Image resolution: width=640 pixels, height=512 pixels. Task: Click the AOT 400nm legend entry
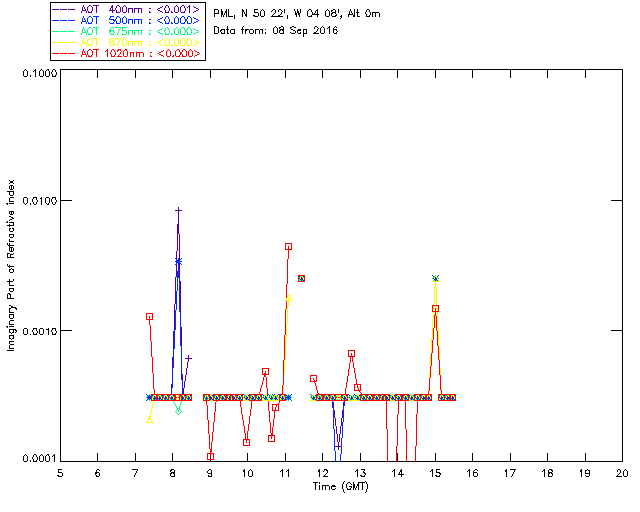(127, 9)
